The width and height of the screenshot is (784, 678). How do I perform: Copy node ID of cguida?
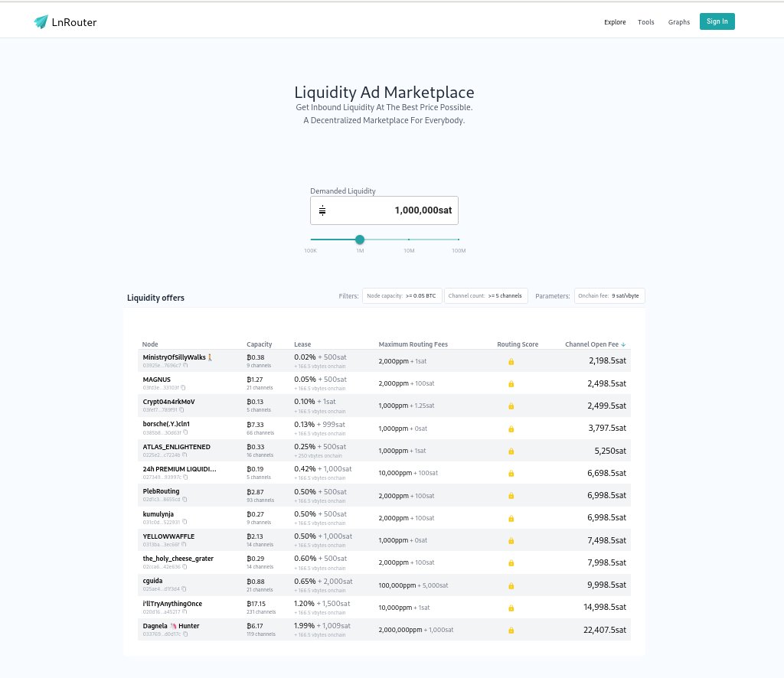[184, 589]
